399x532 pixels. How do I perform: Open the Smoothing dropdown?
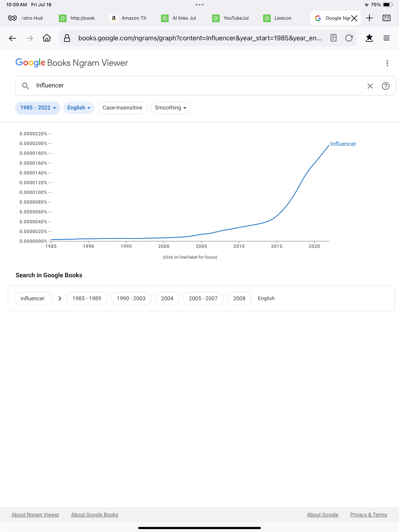(170, 108)
